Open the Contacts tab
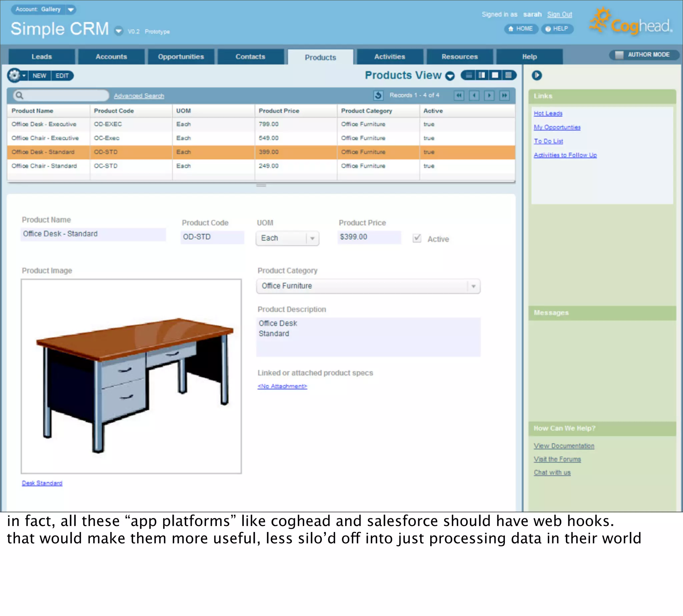 250,57
